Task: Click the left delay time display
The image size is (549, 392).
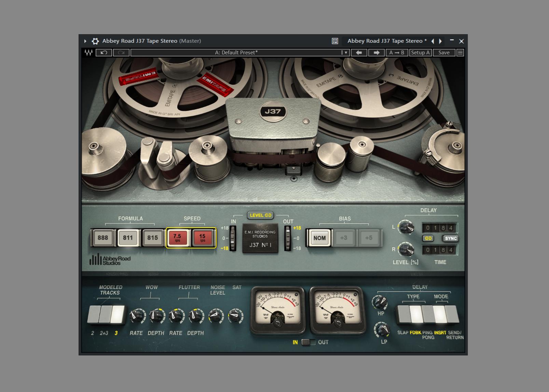Action: pyautogui.click(x=439, y=228)
